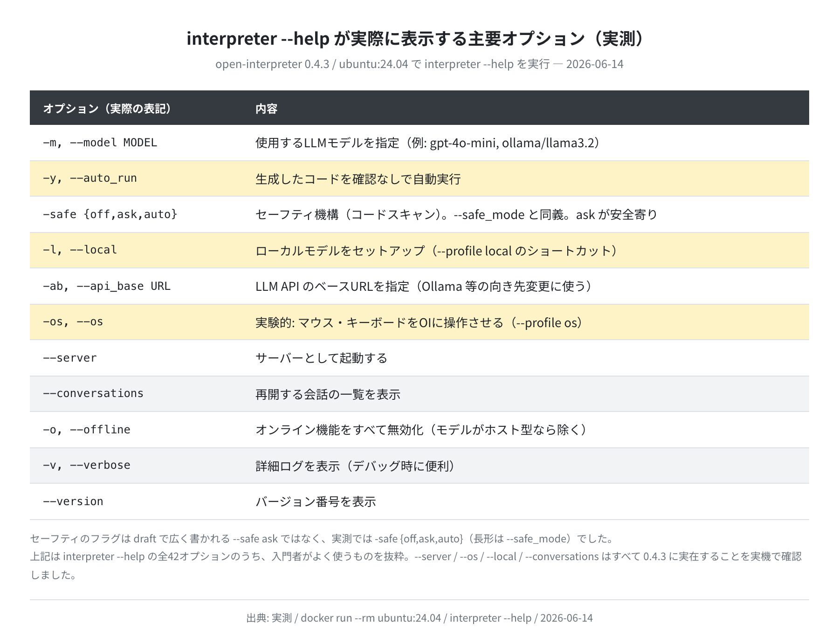Click description "サーバーとして起動する"
The height and width of the screenshot is (644, 839).
[322, 358]
